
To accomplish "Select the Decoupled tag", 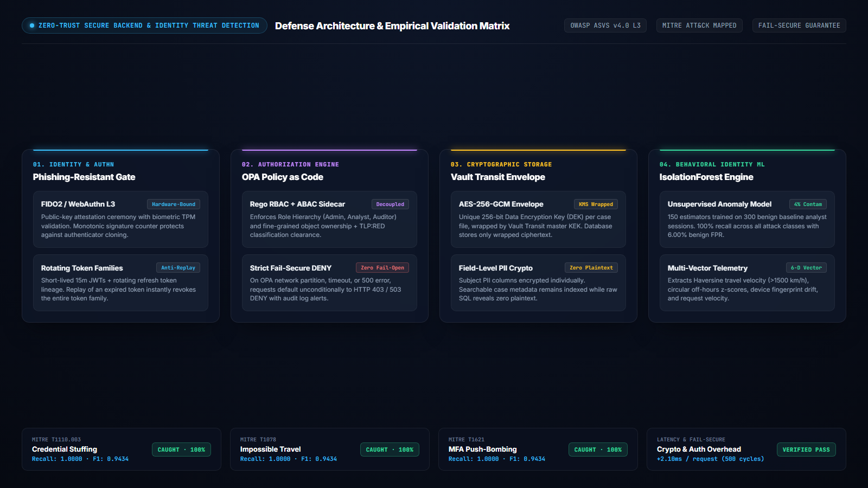I will coord(390,204).
